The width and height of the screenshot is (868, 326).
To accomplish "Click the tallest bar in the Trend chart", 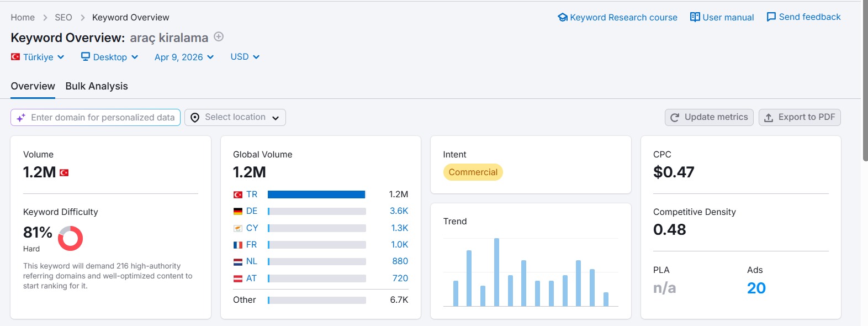I will [496, 272].
